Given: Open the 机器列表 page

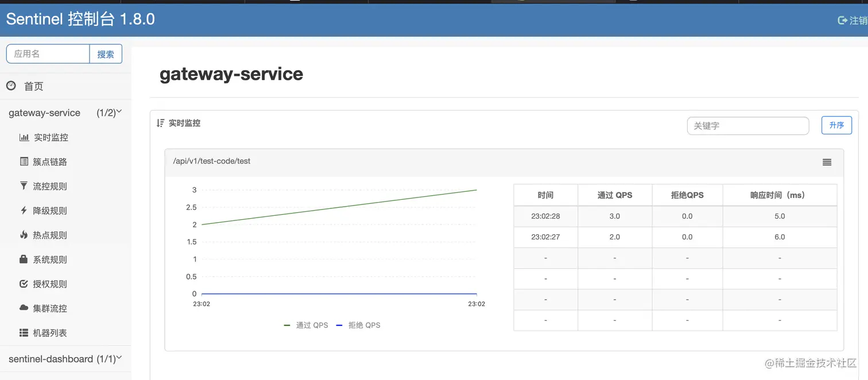Looking at the screenshot, I should (50, 333).
